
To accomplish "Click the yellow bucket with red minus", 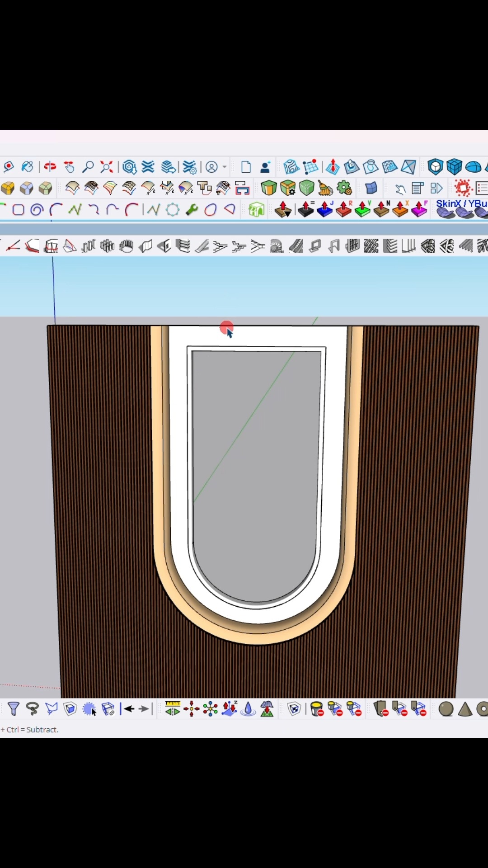I will (x=317, y=709).
